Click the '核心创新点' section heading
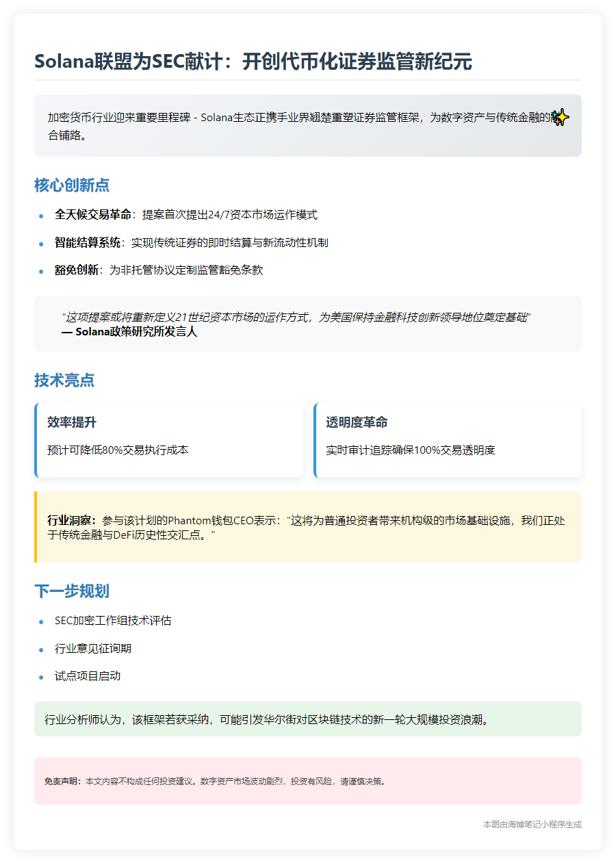This screenshot has width=616, height=863. [x=72, y=185]
